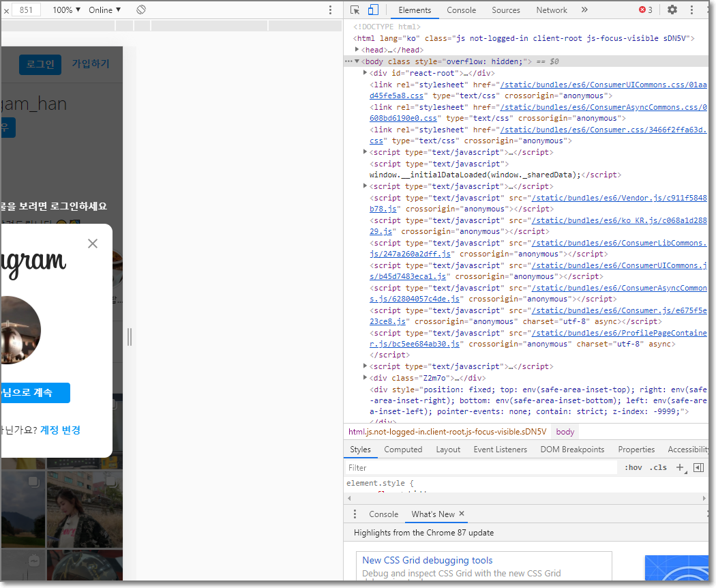
Task: Open the Computed pane tab
Action: (403, 450)
